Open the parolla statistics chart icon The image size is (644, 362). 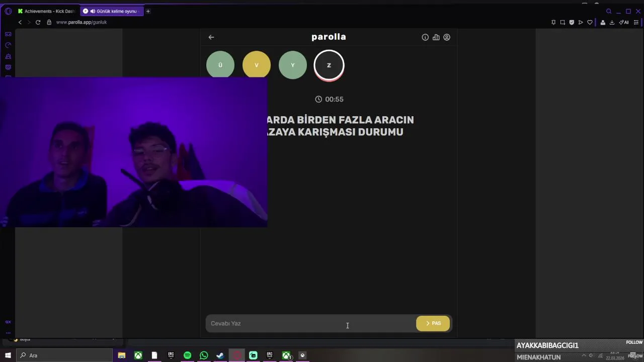pos(436,37)
